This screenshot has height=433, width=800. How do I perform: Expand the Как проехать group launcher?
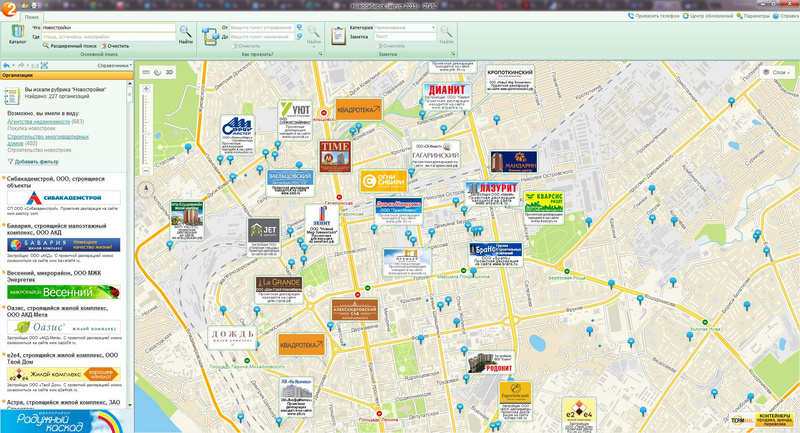321,54
